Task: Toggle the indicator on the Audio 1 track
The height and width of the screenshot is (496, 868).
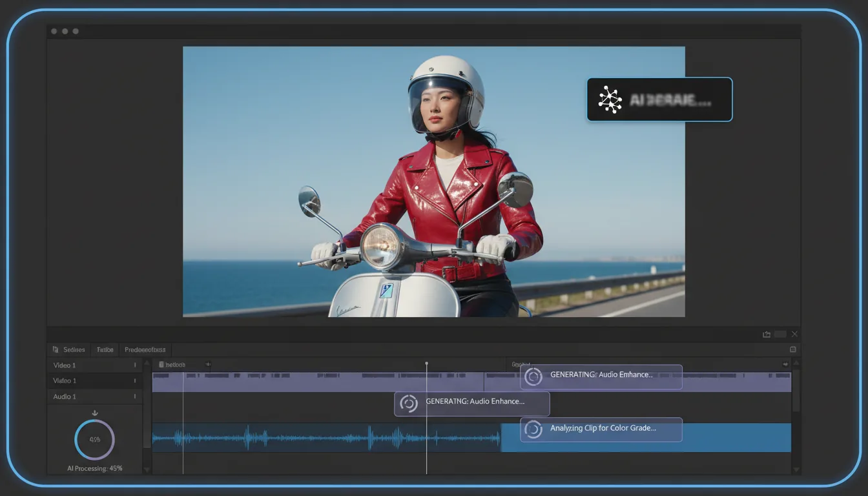Action: pyautogui.click(x=136, y=396)
